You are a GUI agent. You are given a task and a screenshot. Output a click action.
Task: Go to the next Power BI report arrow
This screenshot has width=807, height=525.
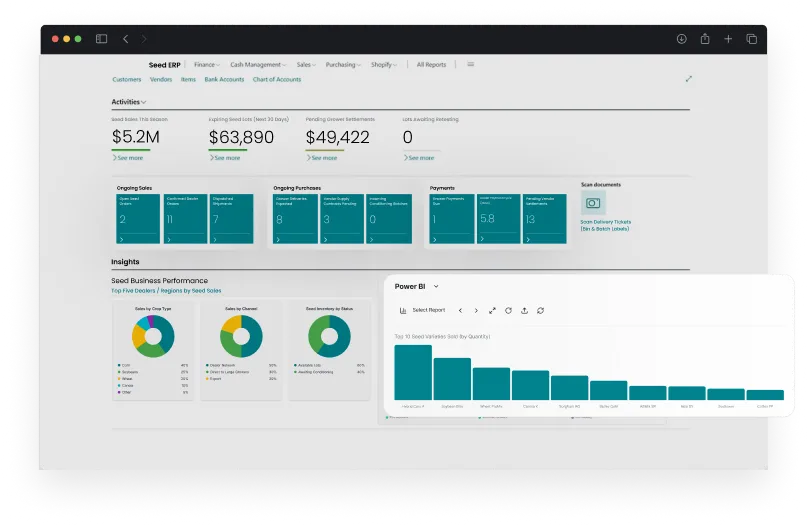coord(476,310)
